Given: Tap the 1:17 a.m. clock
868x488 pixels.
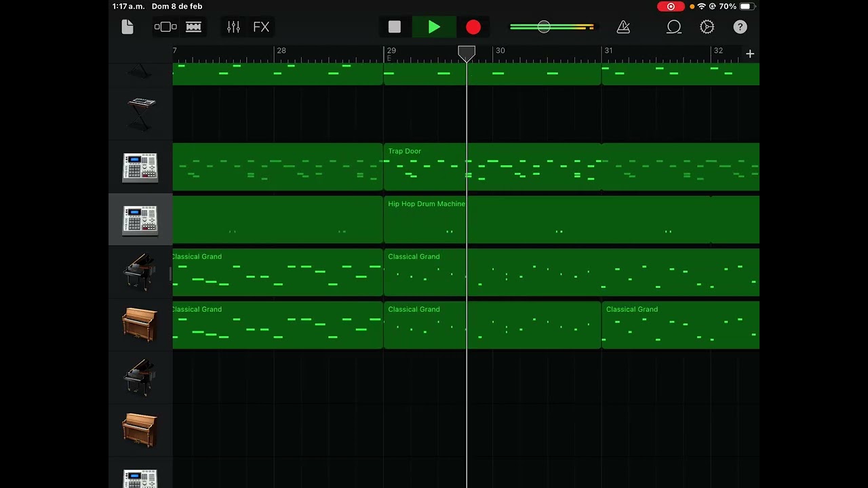Looking at the screenshot, I should (x=128, y=6).
